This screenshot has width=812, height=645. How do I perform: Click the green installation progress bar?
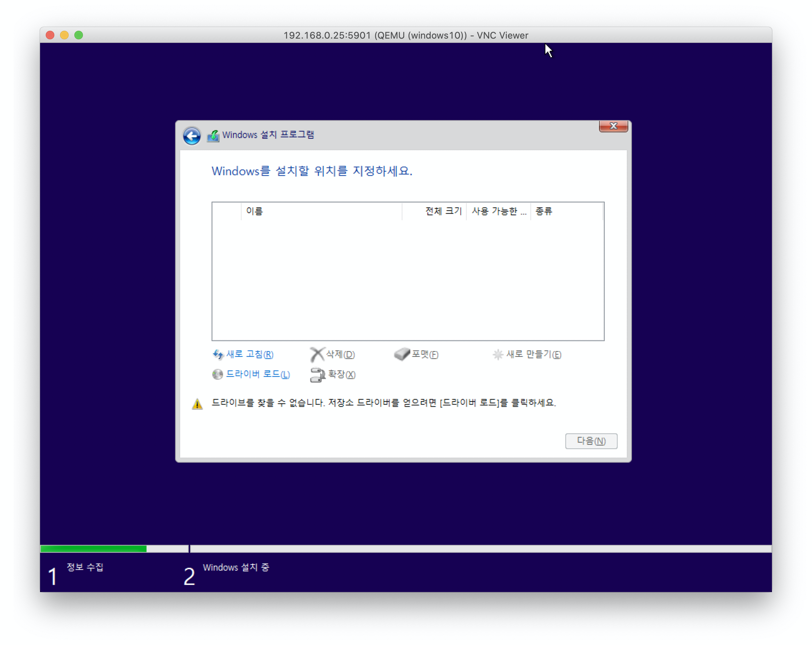(x=93, y=548)
